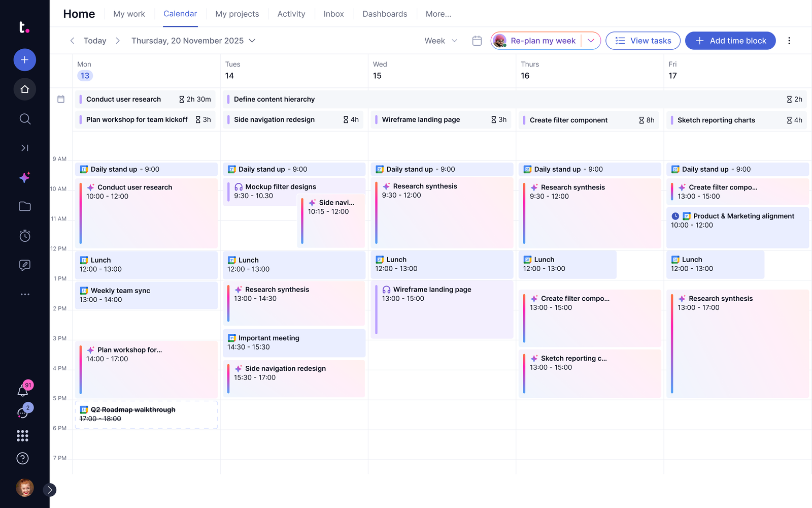The image size is (812, 508).
Task: Click the Add time block button
Action: pos(730,41)
